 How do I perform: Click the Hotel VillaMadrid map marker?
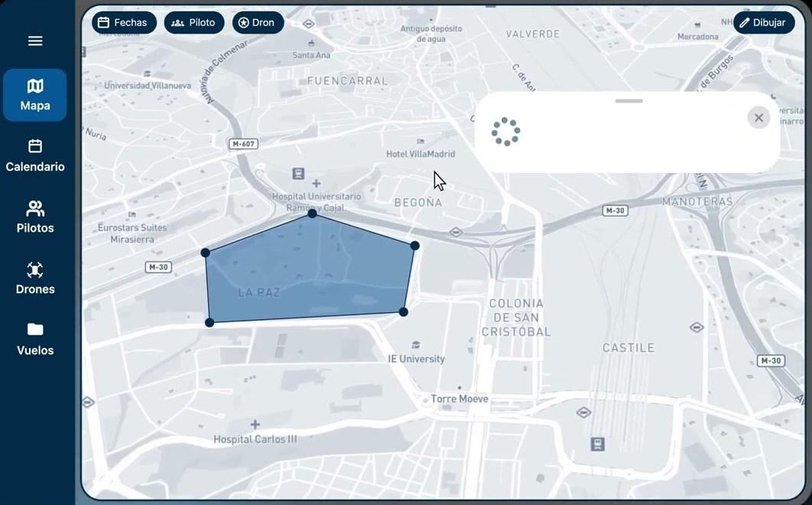click(x=421, y=141)
